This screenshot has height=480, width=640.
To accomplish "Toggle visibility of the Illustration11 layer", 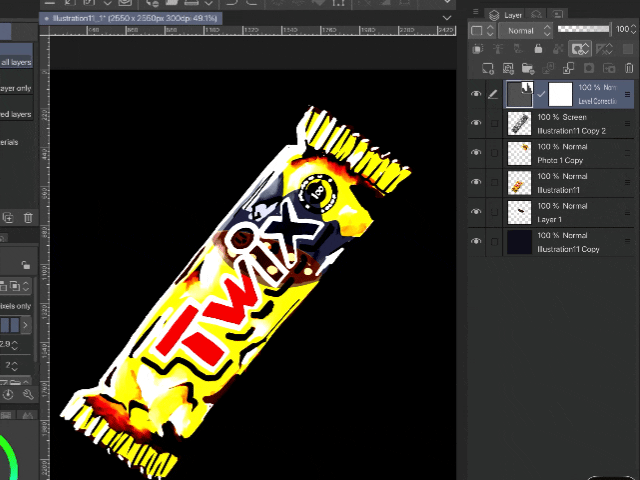I will 476,182.
